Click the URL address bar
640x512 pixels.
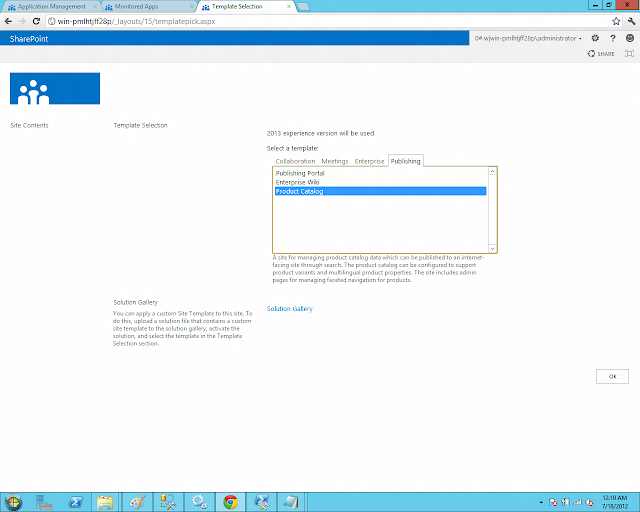[x=327, y=21]
